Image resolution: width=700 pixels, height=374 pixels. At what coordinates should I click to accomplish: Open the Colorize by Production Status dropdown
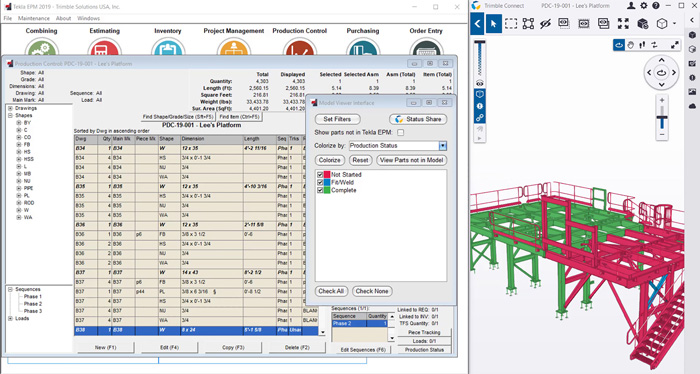(x=442, y=145)
